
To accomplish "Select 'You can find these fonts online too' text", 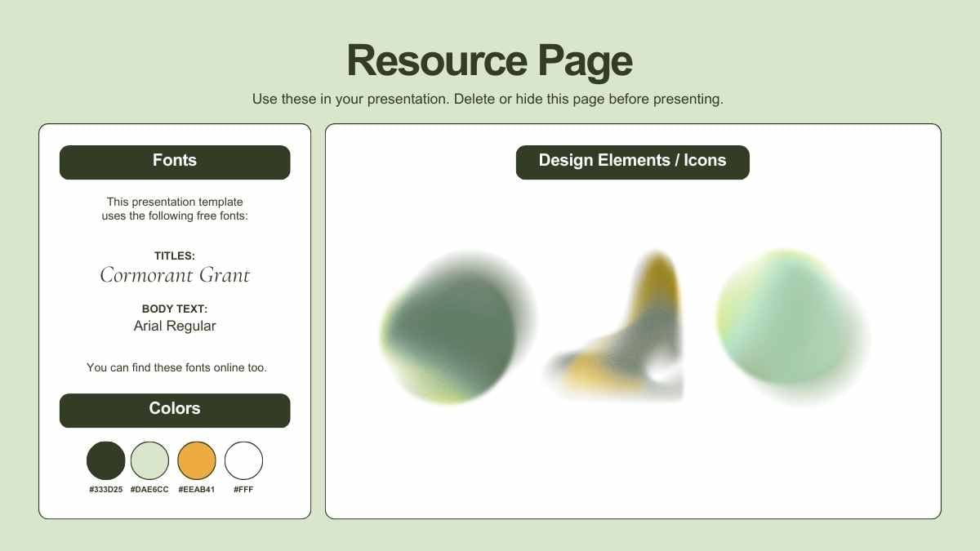I will pyautogui.click(x=176, y=368).
